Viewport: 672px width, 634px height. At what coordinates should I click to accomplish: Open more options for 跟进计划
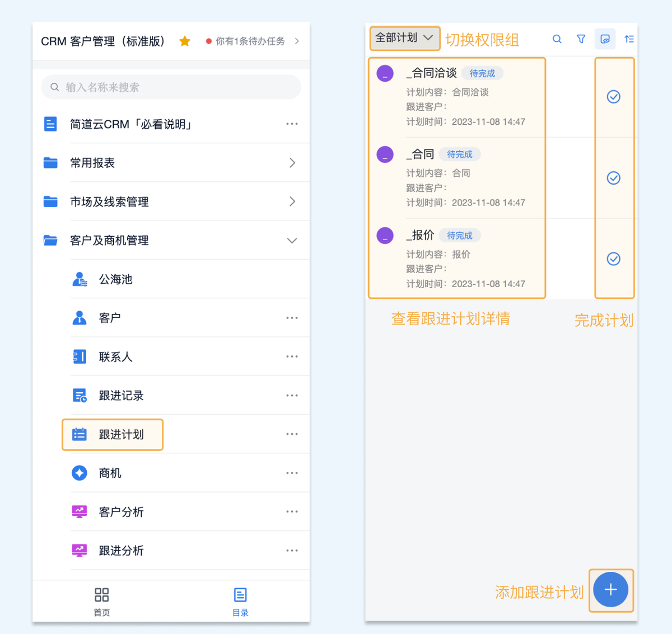(292, 434)
